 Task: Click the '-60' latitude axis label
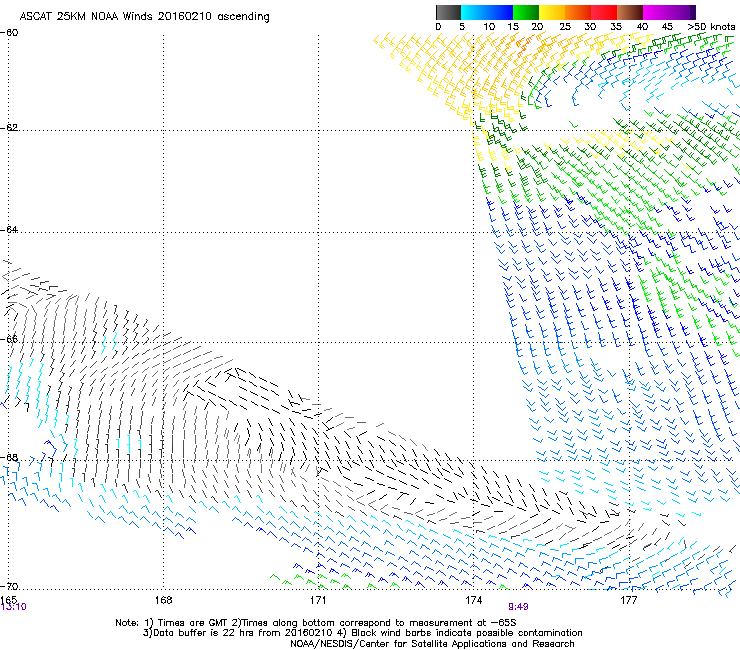[x=9, y=33]
